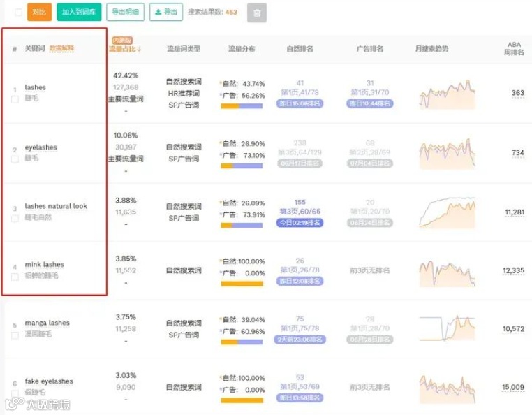Click the fully orange bar for mink lashes
Viewport: 532px width, 415px height.
(242, 284)
